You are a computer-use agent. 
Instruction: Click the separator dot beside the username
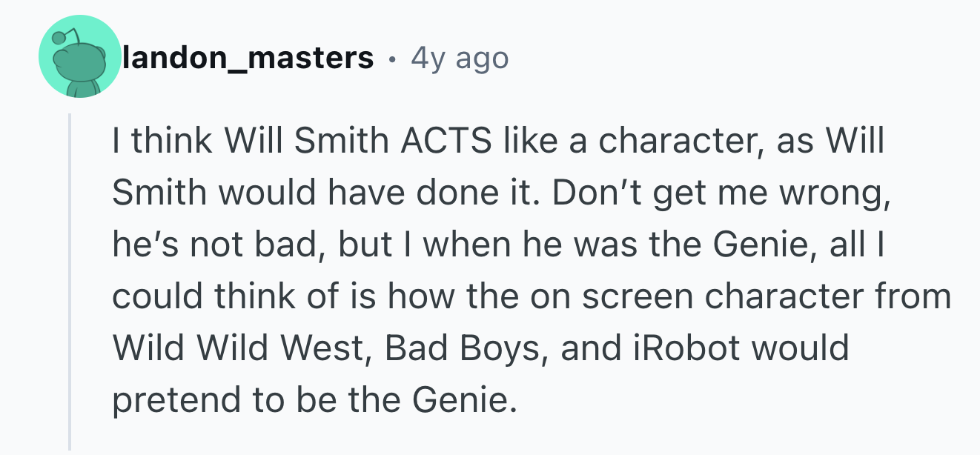click(x=392, y=59)
